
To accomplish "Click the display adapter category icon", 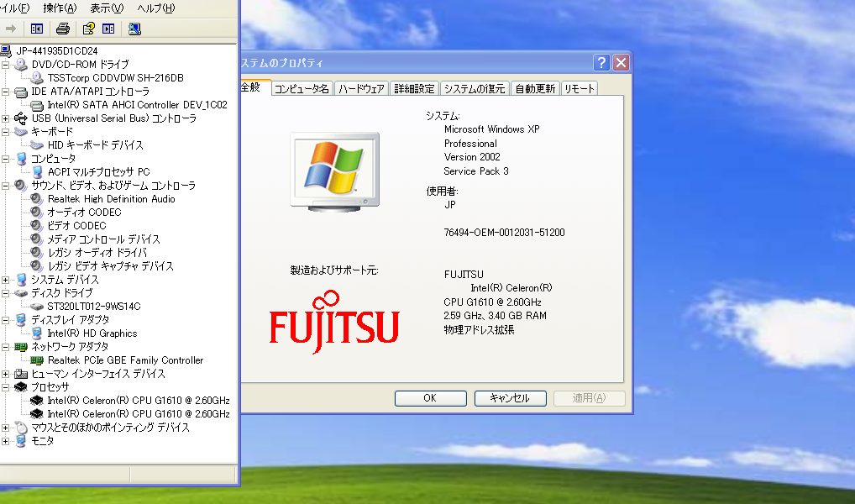I will tap(21, 320).
